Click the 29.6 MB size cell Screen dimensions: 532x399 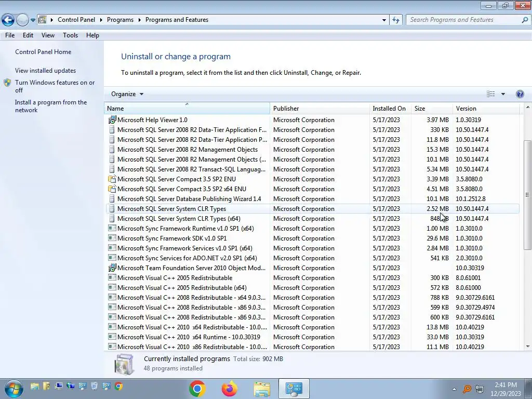(437, 238)
